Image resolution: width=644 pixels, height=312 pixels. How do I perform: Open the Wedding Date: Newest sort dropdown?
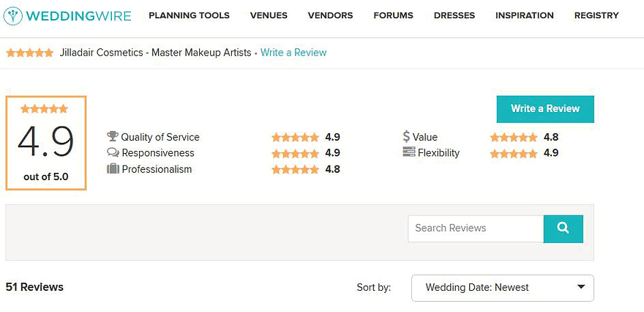click(x=502, y=288)
